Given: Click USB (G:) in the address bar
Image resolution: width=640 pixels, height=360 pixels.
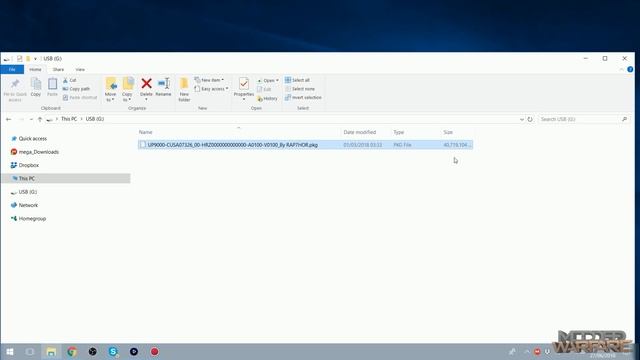Looking at the screenshot, I should tap(95, 119).
